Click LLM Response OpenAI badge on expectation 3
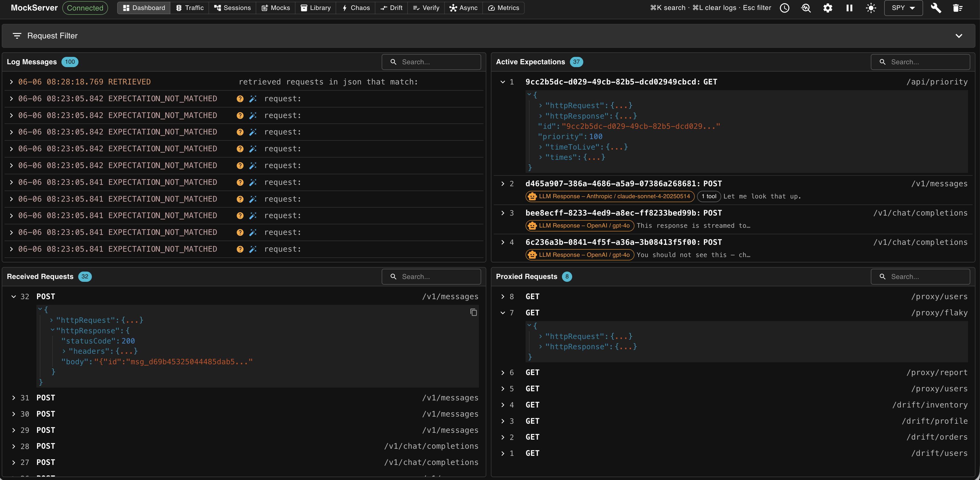 [x=580, y=226]
